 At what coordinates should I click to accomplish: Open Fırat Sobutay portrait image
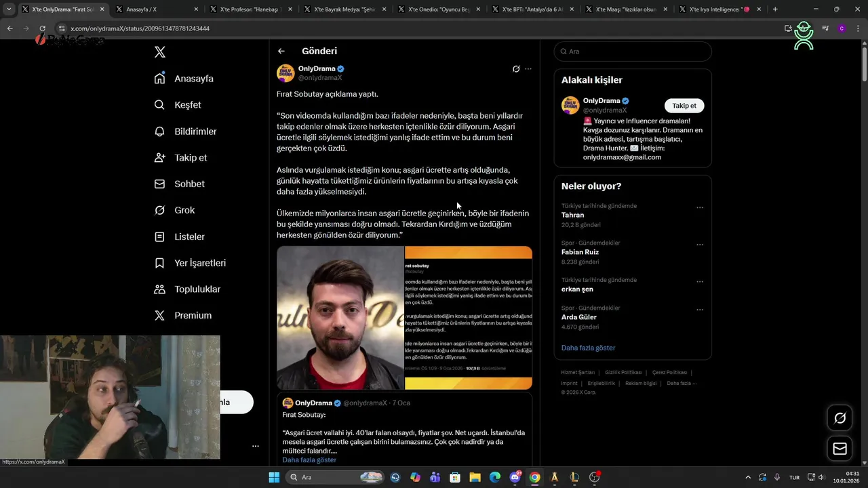pyautogui.click(x=340, y=318)
